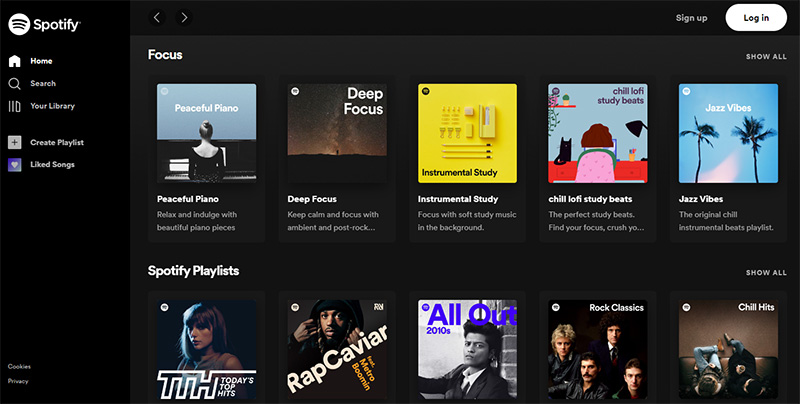This screenshot has width=800, height=404.
Task: Open the Instrumental Study cover art
Action: click(x=467, y=133)
